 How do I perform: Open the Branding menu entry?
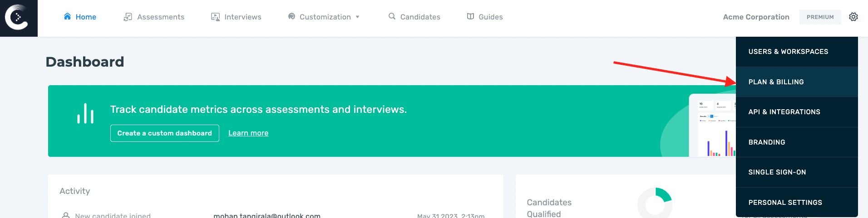767,142
